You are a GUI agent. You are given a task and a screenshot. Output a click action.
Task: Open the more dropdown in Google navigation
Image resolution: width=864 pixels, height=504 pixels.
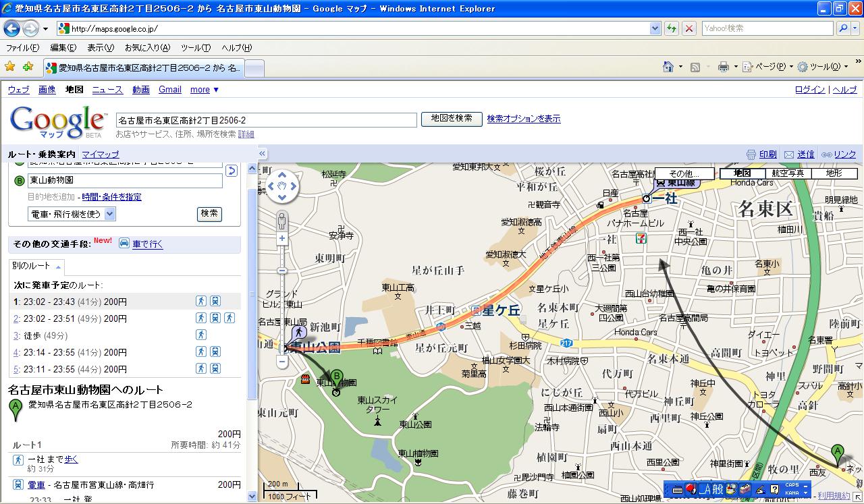tap(205, 90)
